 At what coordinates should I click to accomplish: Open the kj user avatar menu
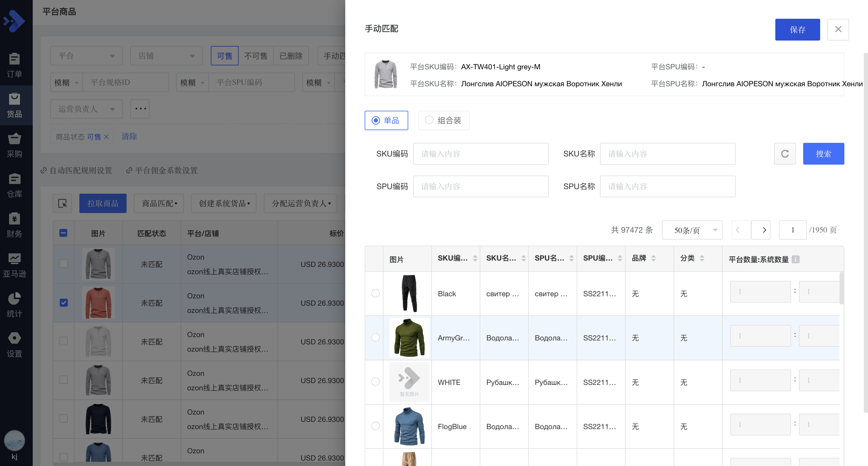15,445
